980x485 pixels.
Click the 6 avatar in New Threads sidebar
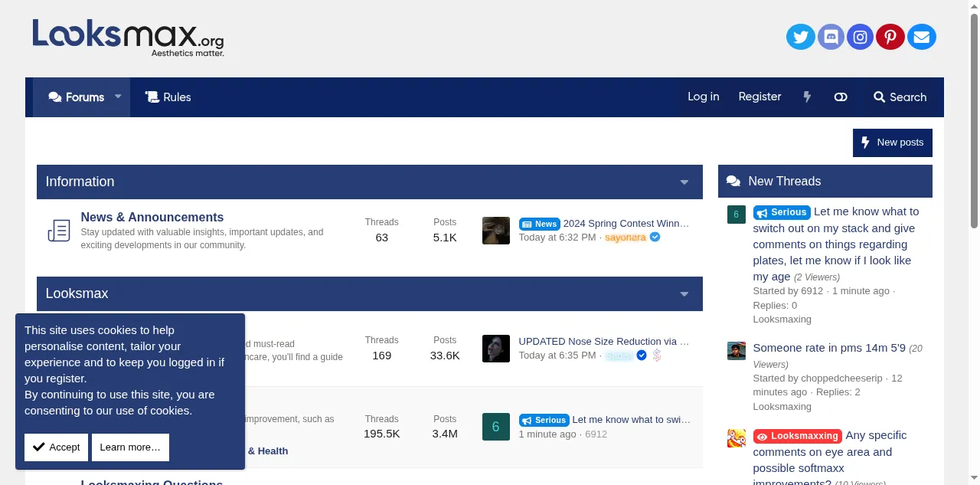(x=736, y=215)
